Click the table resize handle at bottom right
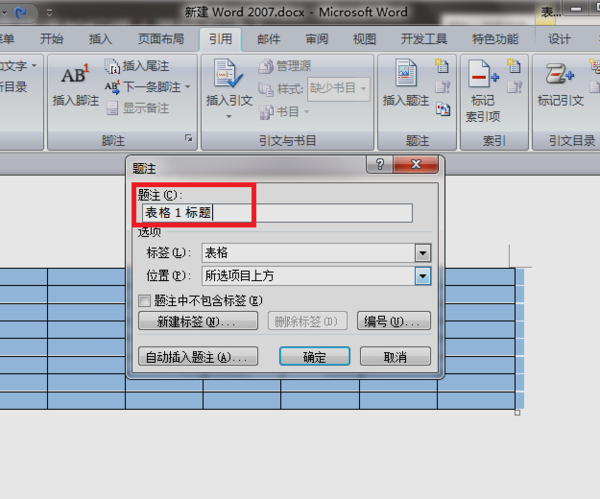The height and width of the screenshot is (499, 600). pyautogui.click(x=517, y=413)
